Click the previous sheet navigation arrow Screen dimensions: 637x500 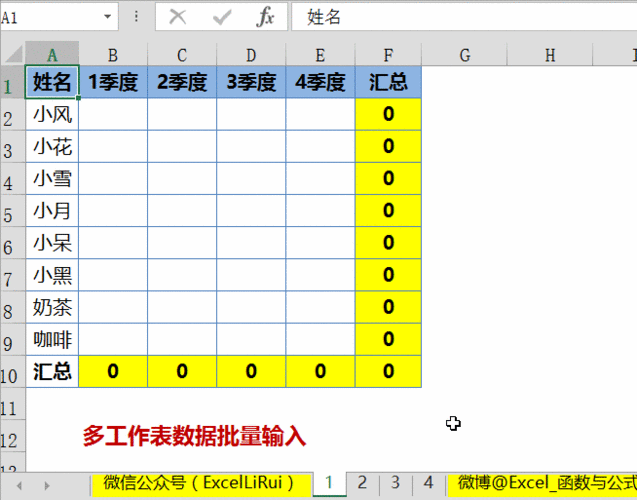19,485
